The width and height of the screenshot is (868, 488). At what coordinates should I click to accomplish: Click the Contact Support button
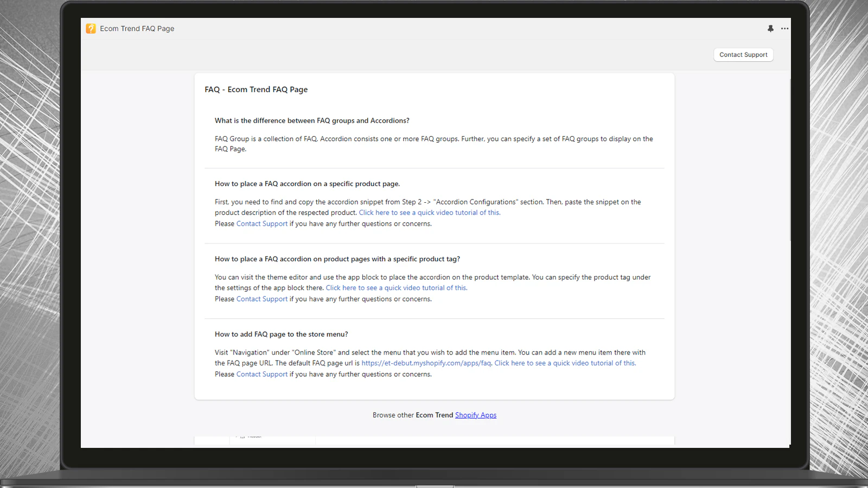coord(743,55)
